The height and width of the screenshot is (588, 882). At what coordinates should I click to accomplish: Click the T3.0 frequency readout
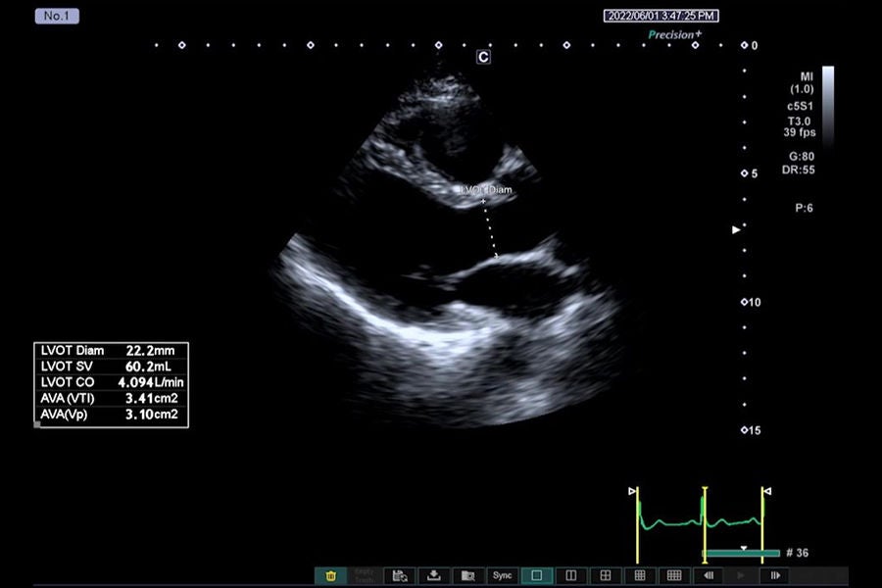[800, 121]
